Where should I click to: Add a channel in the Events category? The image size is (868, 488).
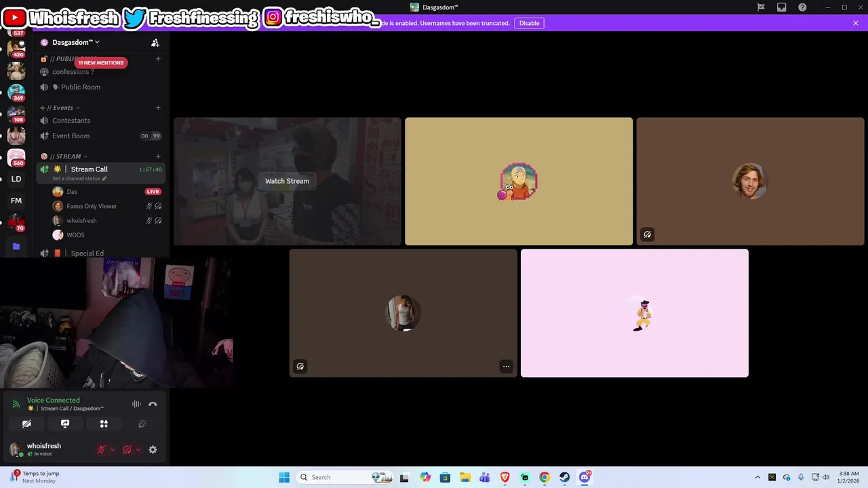point(158,108)
